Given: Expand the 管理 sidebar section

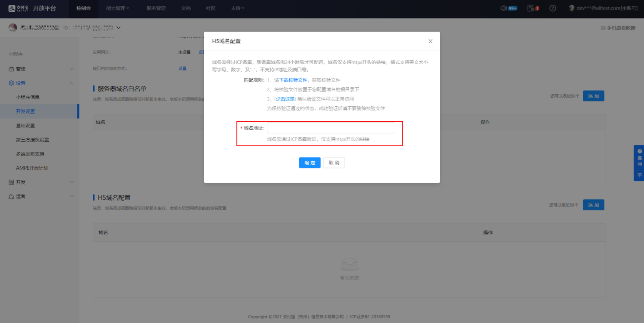Looking at the screenshot, I should pos(72,69).
